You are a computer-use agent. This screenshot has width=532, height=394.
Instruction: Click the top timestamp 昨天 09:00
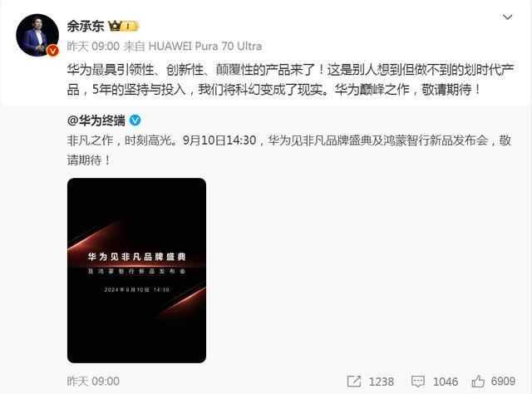[93, 47]
